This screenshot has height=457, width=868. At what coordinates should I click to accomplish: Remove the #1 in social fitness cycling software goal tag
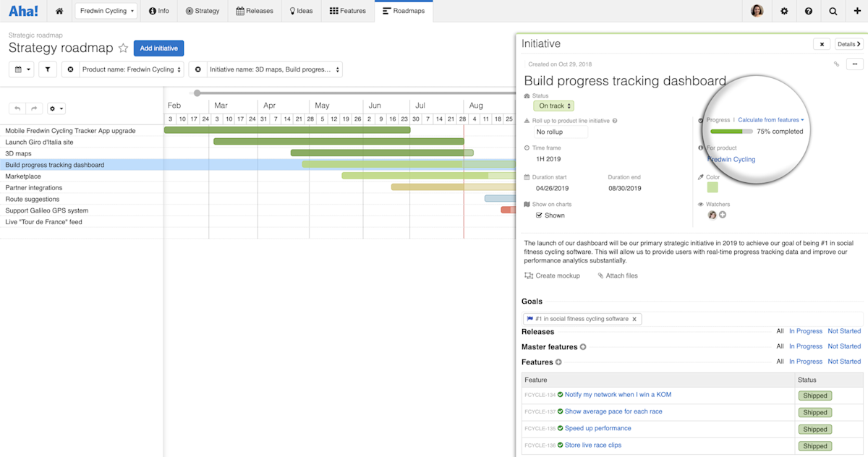634,318
